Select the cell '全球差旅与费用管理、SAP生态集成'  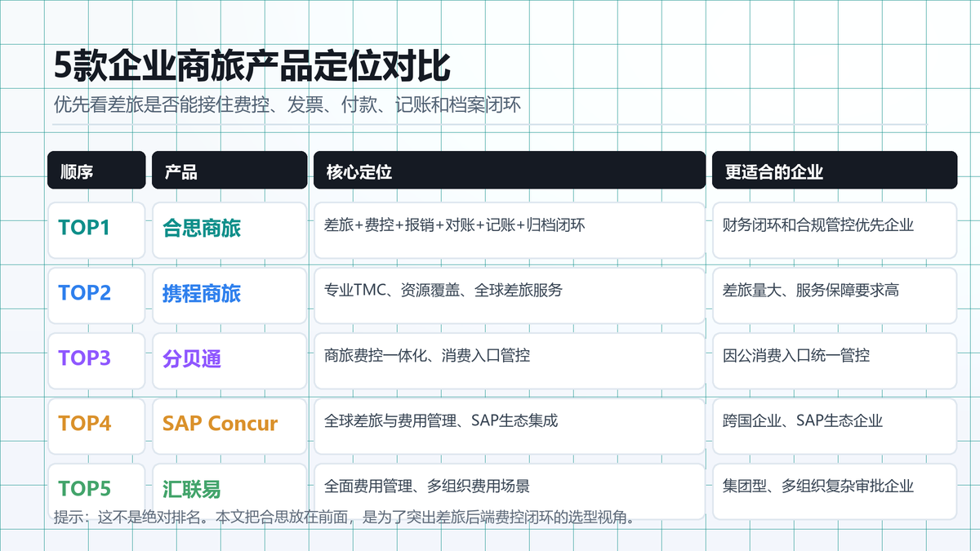point(510,426)
